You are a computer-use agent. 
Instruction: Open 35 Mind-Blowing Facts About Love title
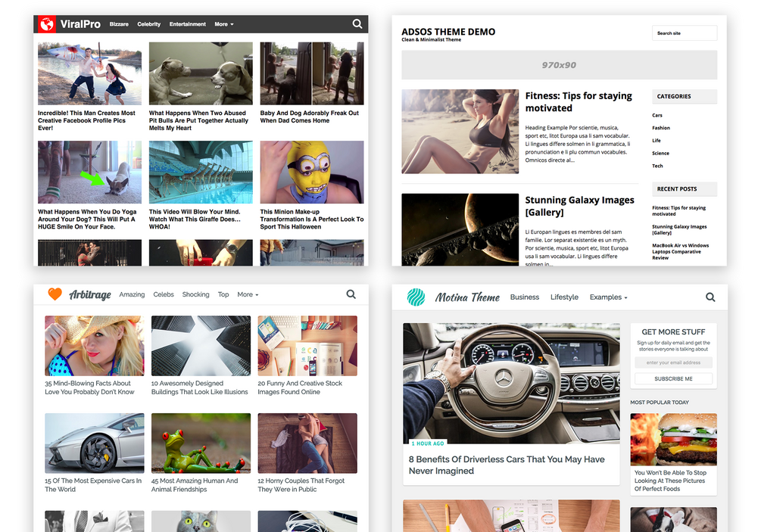90,387
